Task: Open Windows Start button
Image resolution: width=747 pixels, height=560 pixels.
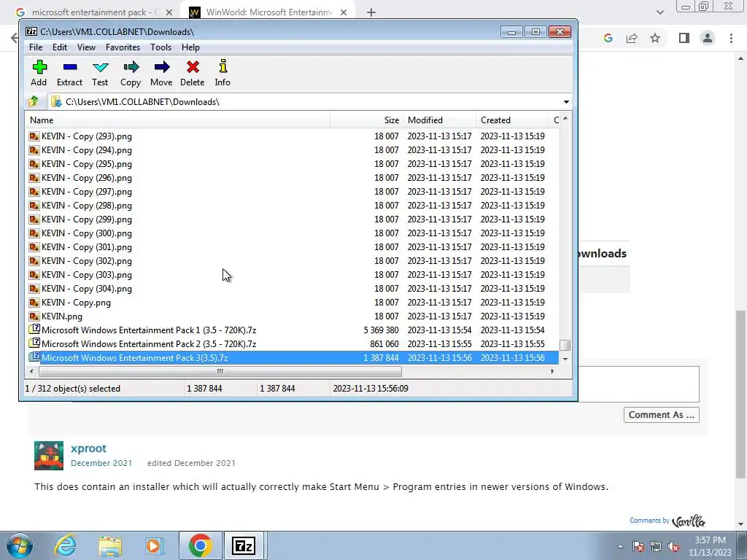Action: click(x=20, y=545)
